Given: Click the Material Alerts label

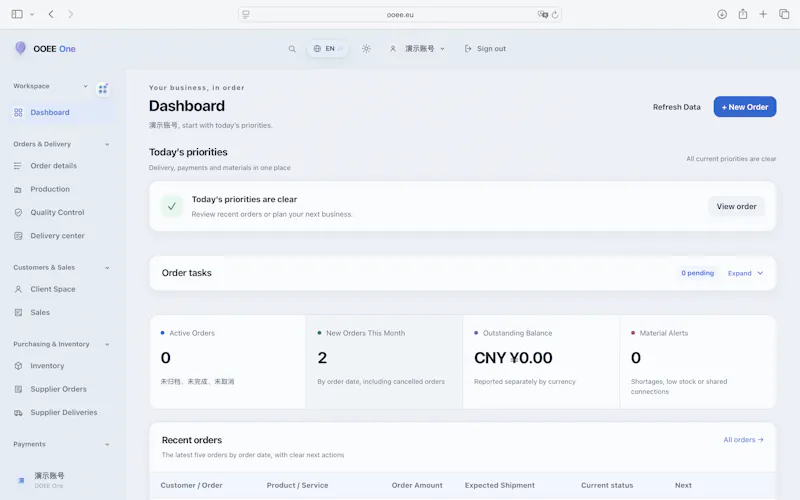Looking at the screenshot, I should pos(663,333).
